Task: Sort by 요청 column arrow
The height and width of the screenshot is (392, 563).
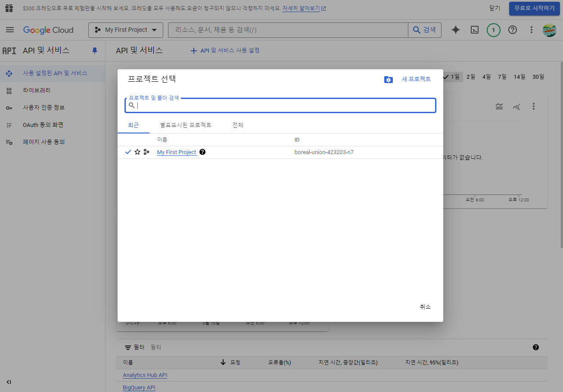Action: (223, 362)
